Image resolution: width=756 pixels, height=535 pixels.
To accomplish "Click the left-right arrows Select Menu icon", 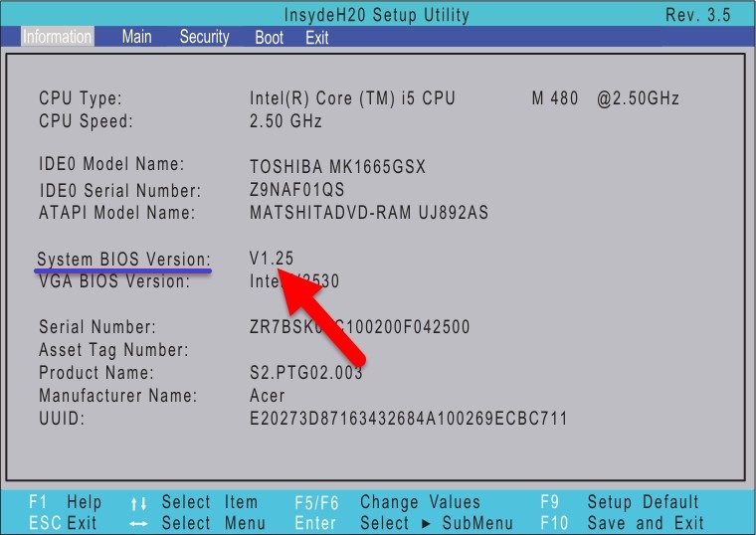I will point(139,523).
